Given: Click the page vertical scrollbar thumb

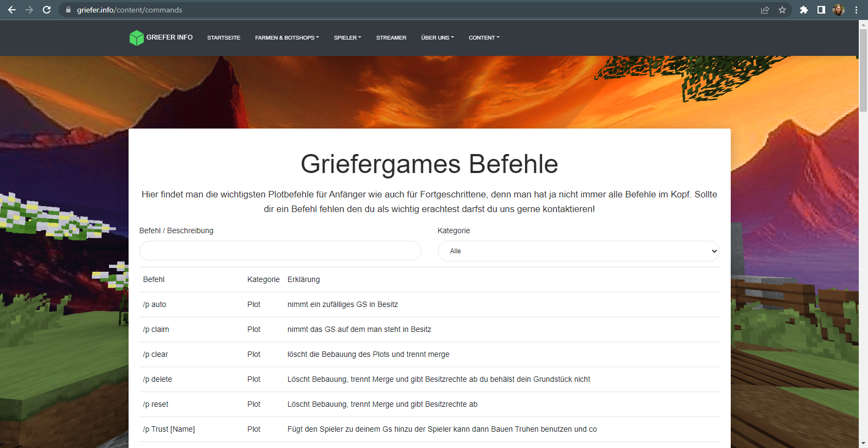Looking at the screenshot, I should 863,71.
